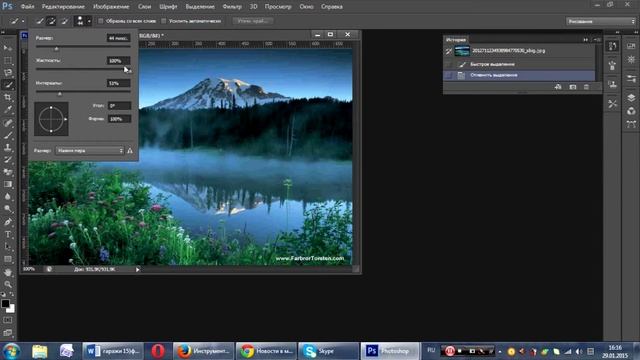This screenshot has height=360, width=640.
Task: Open Skype from the taskbar
Action: 328,351
